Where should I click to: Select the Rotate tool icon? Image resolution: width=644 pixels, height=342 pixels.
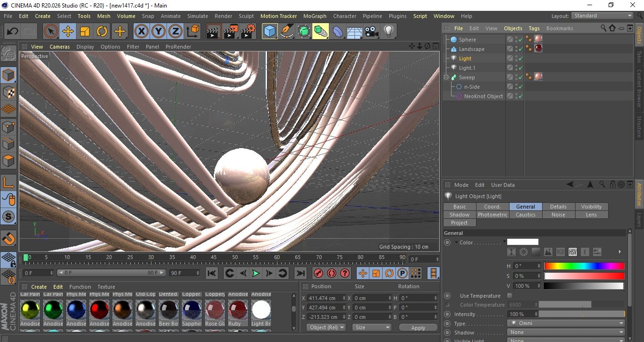pyautogui.click(x=102, y=32)
